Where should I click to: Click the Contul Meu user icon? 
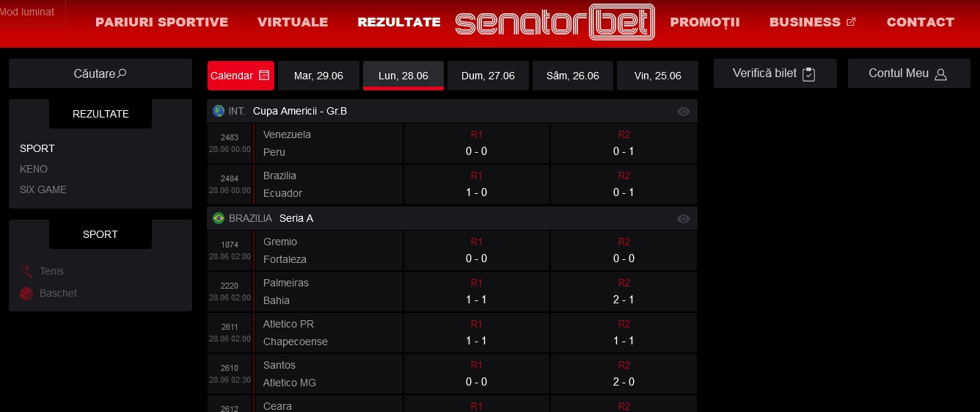click(x=941, y=74)
